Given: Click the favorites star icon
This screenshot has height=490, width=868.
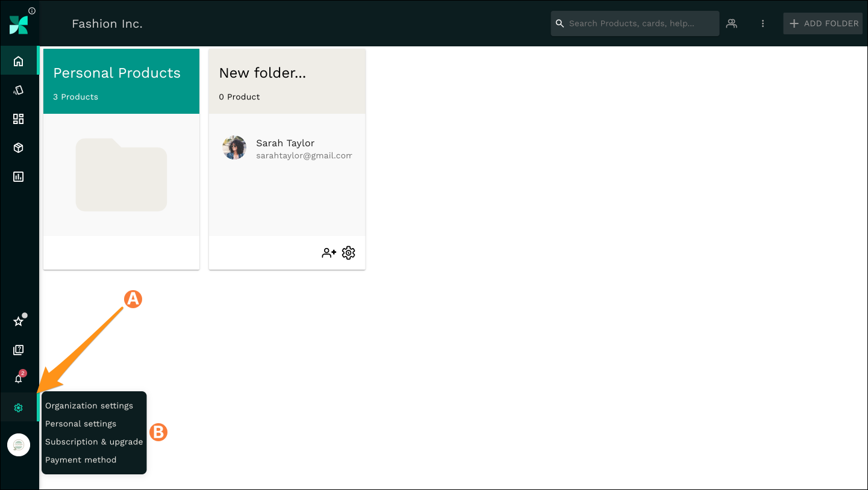Looking at the screenshot, I should pyautogui.click(x=19, y=321).
